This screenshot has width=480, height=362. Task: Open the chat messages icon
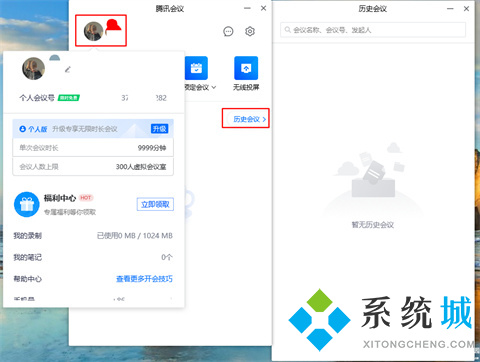tap(228, 32)
